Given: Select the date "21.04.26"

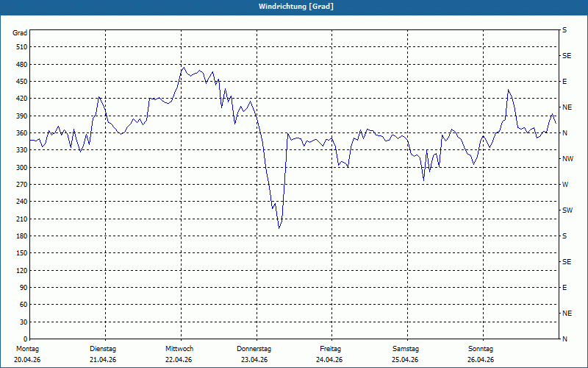Looking at the screenshot, I should coord(103,360).
